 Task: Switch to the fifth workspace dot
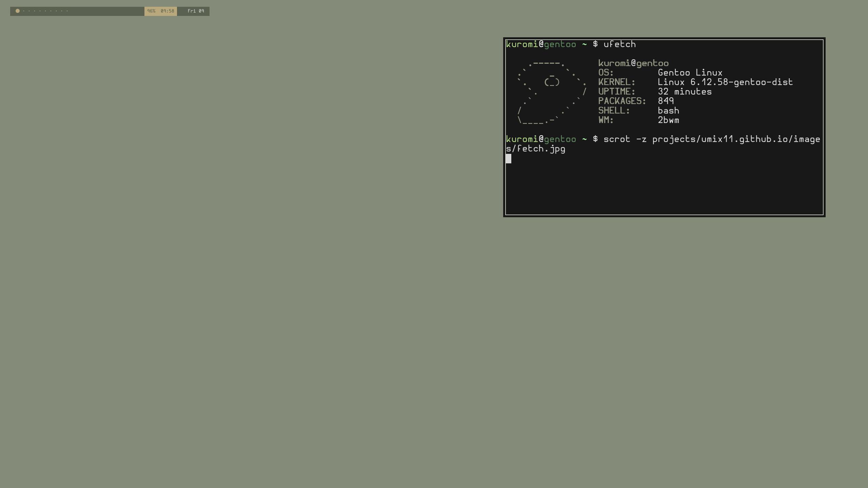[x=40, y=11]
